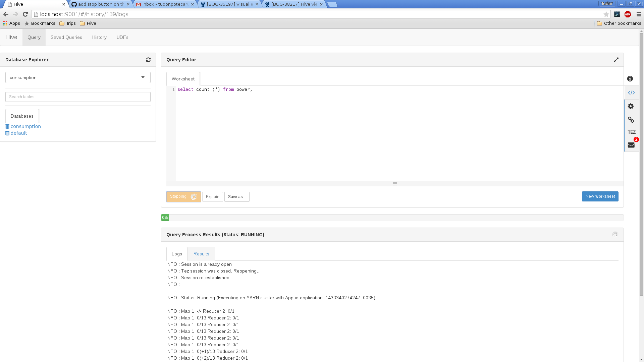
Task: Open the Saved Queries page
Action: (66, 37)
